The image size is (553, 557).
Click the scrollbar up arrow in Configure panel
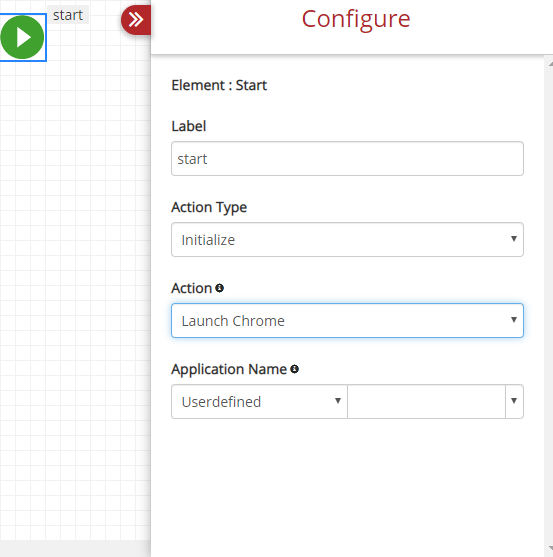tap(550, 64)
